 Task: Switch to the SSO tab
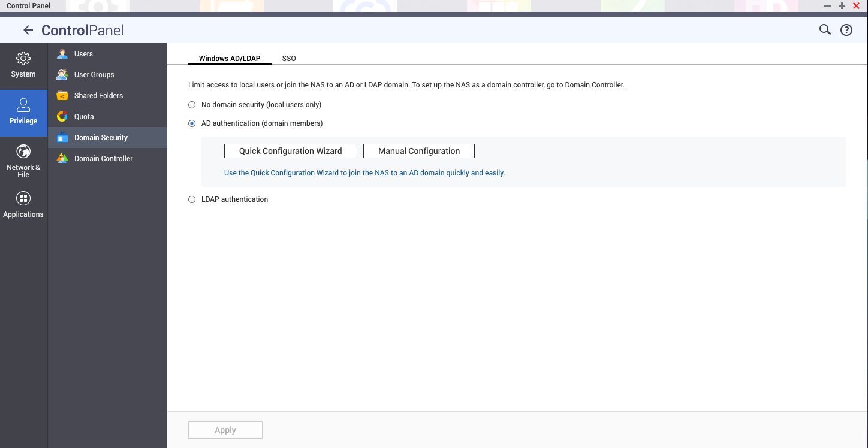click(x=289, y=59)
